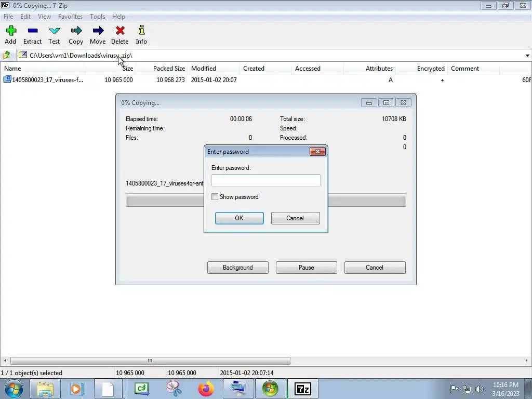
Task: Open Firefox from the taskbar
Action: 206,389
